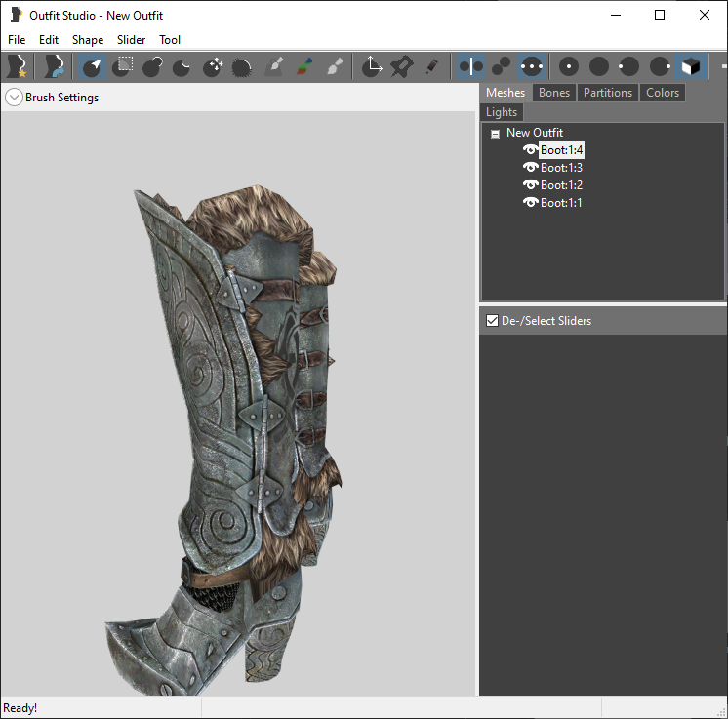Select the New Outfit root item
This screenshot has height=719, width=728.
pos(535,133)
